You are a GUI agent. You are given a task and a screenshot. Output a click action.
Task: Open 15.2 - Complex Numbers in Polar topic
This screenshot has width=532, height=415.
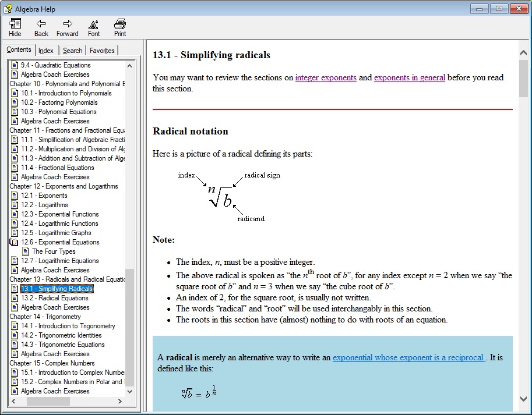[x=73, y=381]
